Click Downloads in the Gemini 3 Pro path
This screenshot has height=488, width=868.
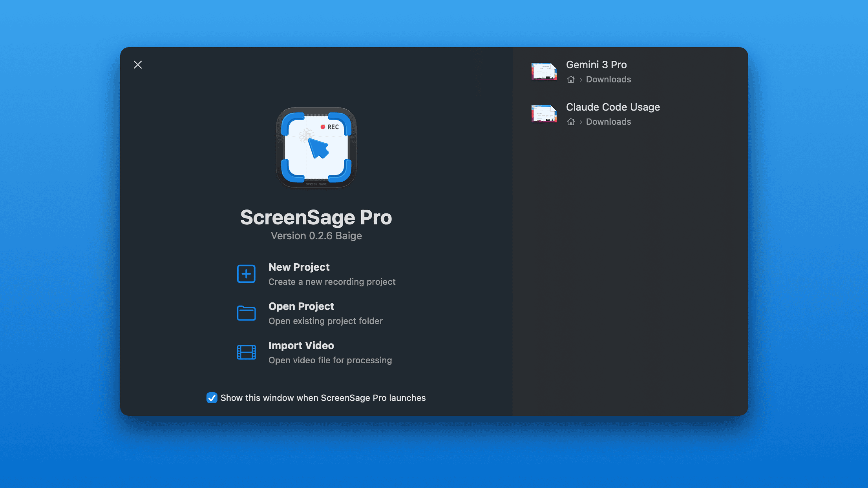pyautogui.click(x=608, y=80)
